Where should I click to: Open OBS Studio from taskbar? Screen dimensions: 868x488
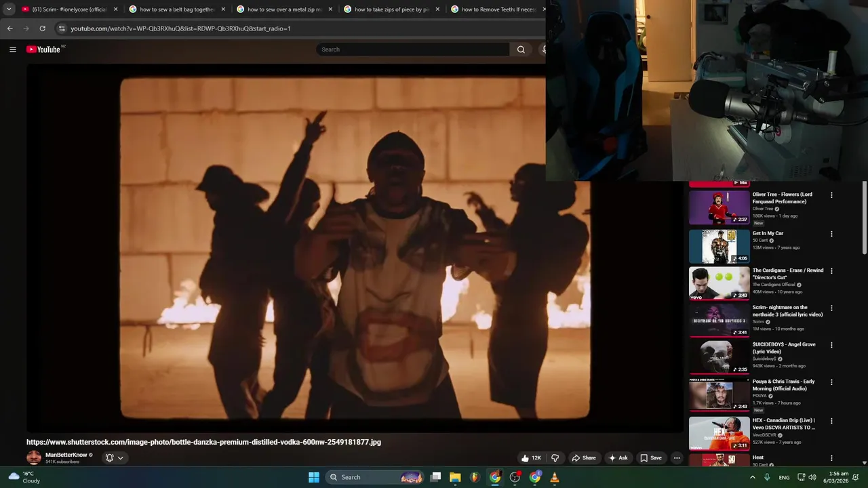[515, 477]
